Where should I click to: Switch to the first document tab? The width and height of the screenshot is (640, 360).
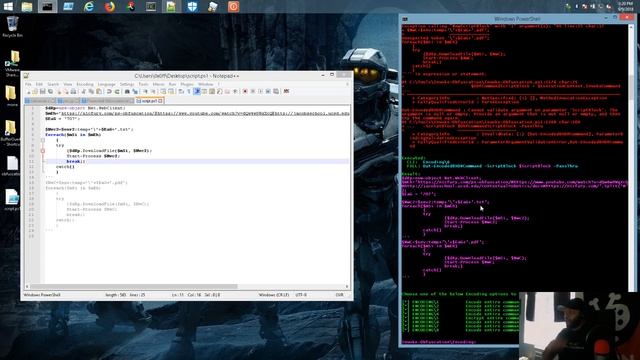tap(40, 100)
